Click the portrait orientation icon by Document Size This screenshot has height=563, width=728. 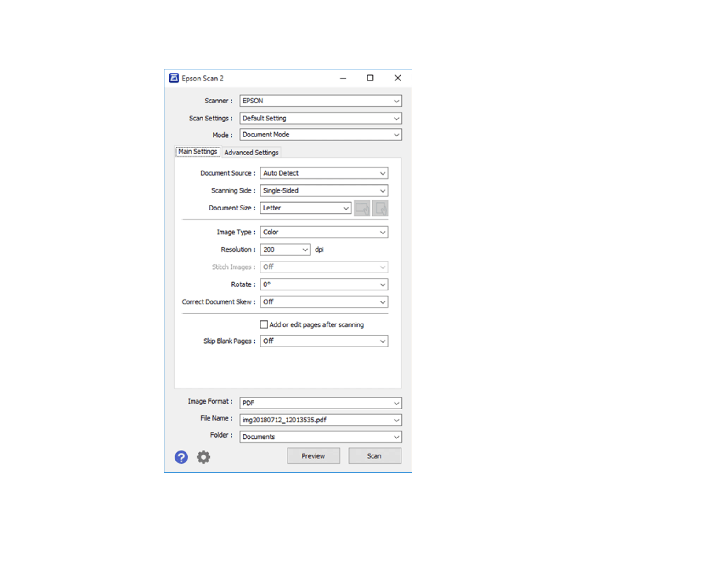click(x=380, y=208)
